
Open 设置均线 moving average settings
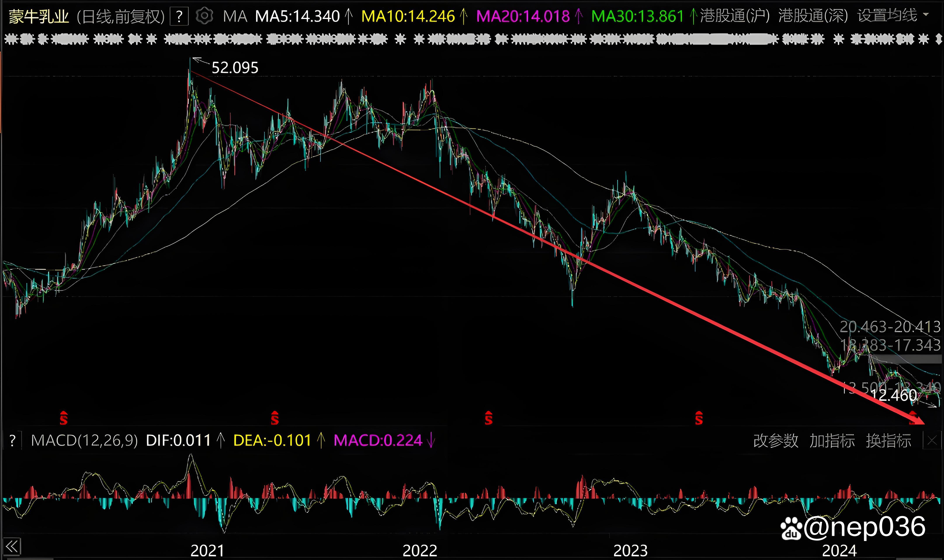pyautogui.click(x=887, y=16)
